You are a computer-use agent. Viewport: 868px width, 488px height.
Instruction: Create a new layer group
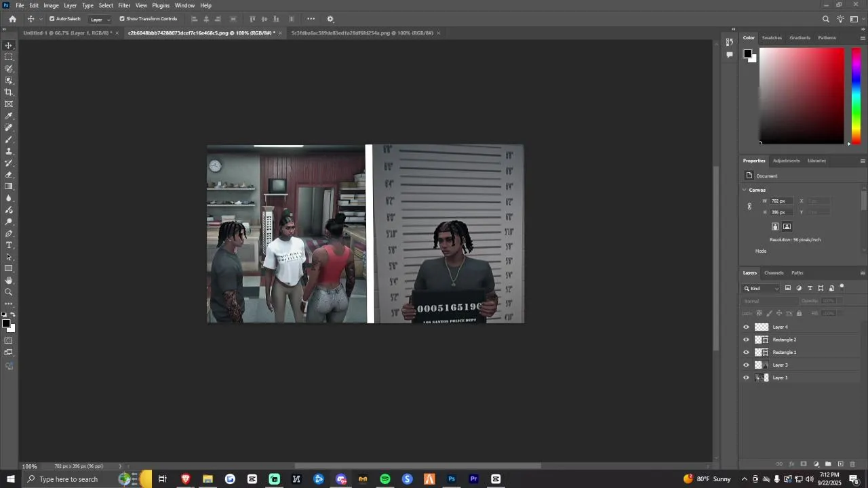(x=828, y=464)
